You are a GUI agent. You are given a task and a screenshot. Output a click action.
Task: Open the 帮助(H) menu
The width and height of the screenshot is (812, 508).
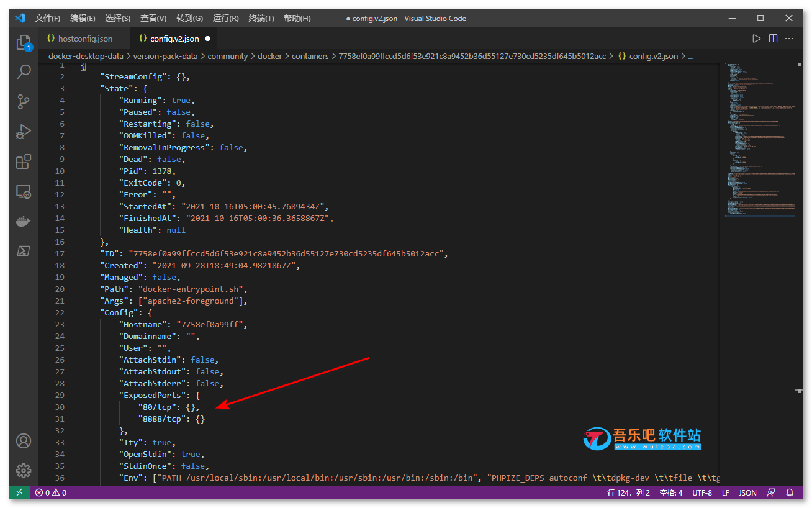[297, 18]
